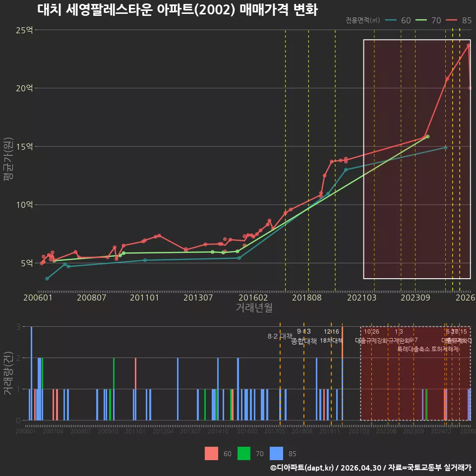Screen dimensions: 476x476
Task: Click the footer credit '©디아파트(dapt.kr)'
Action: tap(302, 468)
